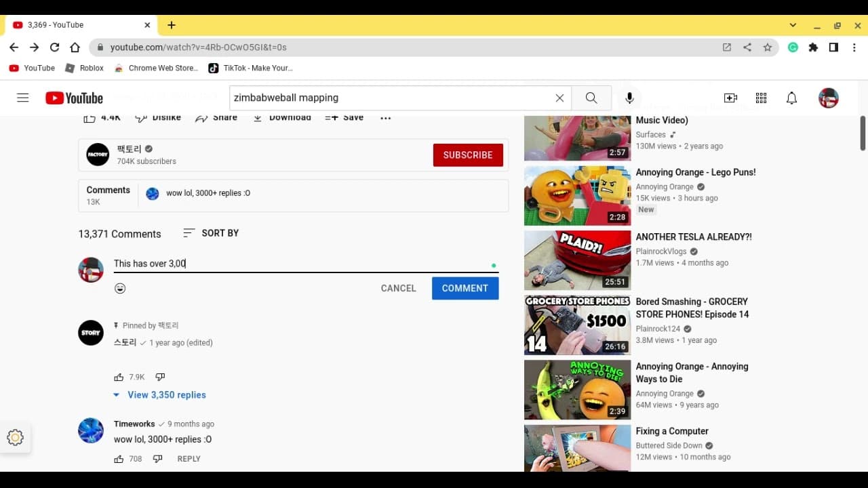This screenshot has width=868, height=488.
Task: Go back using browser back arrow
Action: point(14,47)
